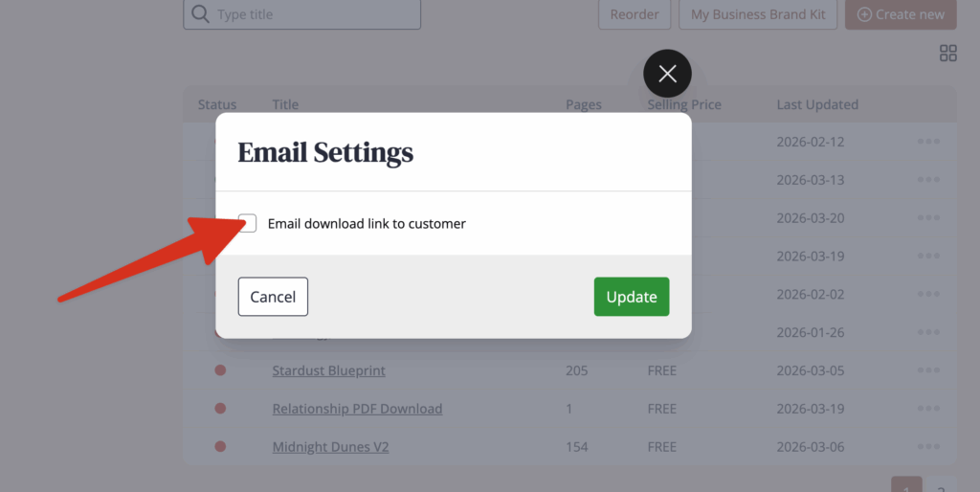The image size is (980, 492).
Task: Open the Relationship PDF Download title link
Action: (x=357, y=409)
